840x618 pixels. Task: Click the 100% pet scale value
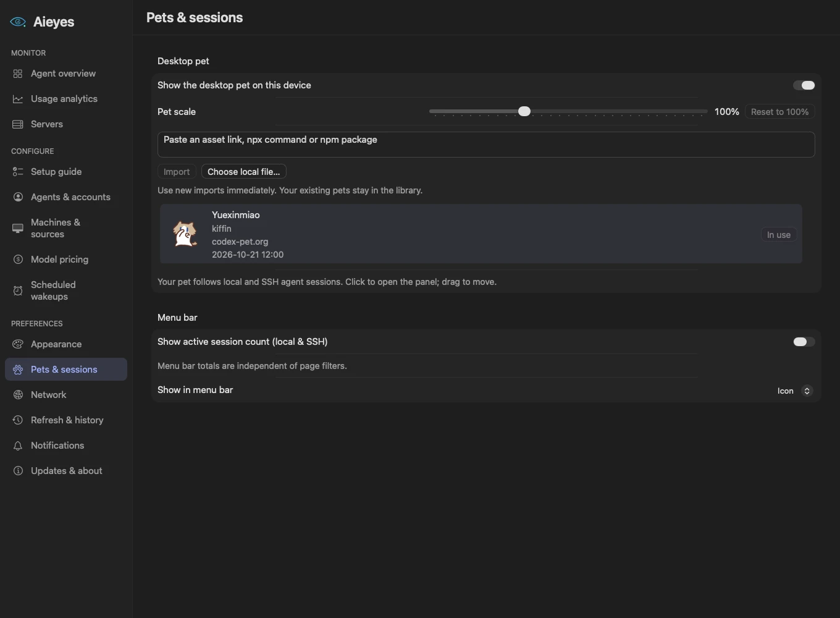(726, 112)
